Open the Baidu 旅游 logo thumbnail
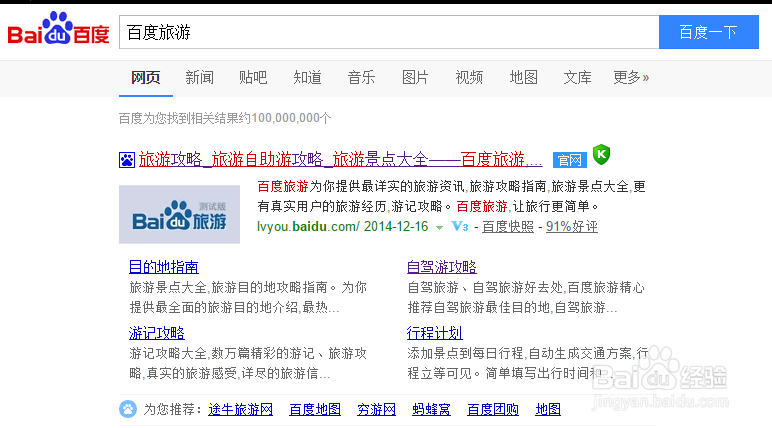772x428 pixels. pyautogui.click(x=179, y=214)
